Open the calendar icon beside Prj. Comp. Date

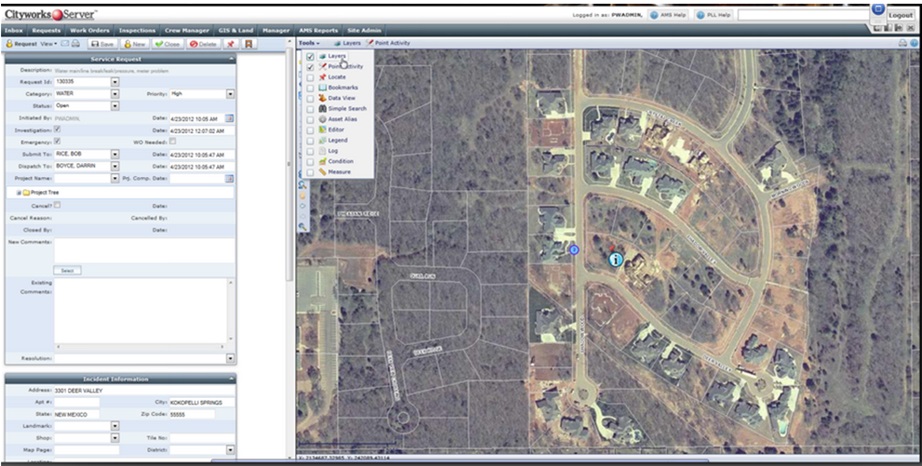tap(229, 178)
